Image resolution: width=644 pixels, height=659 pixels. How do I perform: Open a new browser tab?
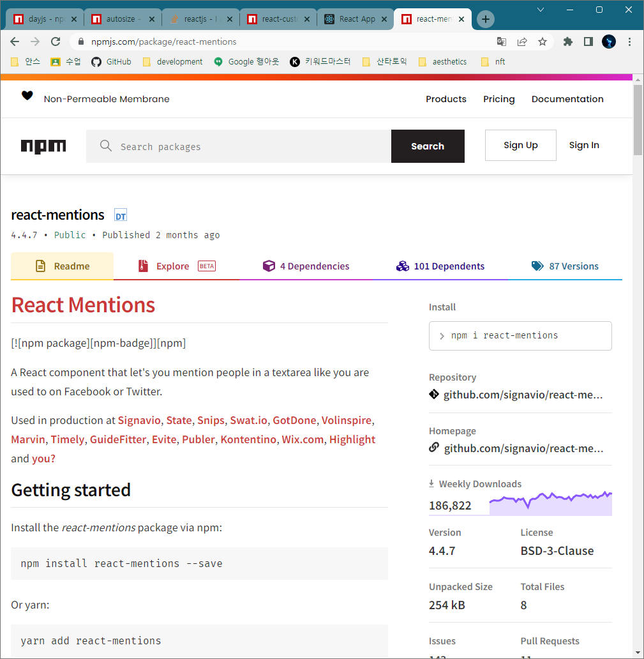tap(486, 19)
